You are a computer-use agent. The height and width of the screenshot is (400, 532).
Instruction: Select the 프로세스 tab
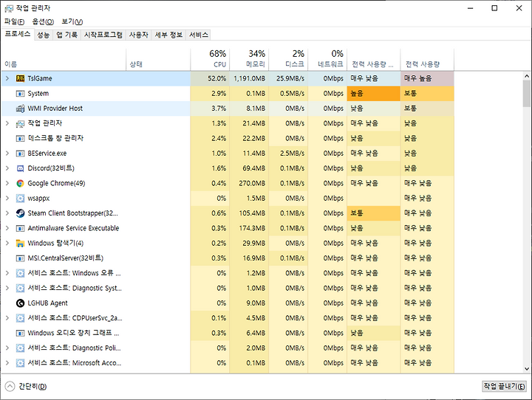(x=18, y=34)
